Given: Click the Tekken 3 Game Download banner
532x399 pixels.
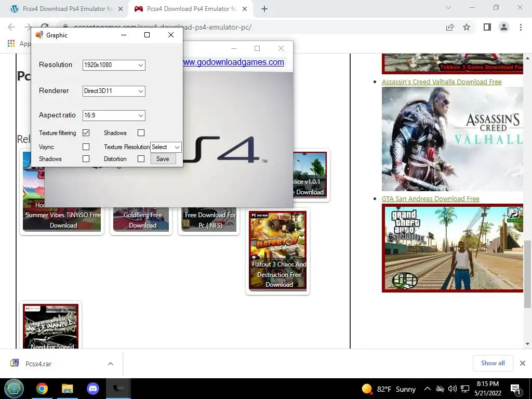Looking at the screenshot, I should click(453, 64).
